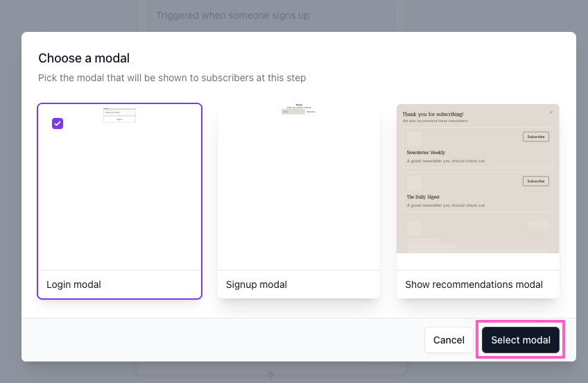Select the Login modal label
Image resolution: width=588 pixels, height=383 pixels.
point(74,284)
